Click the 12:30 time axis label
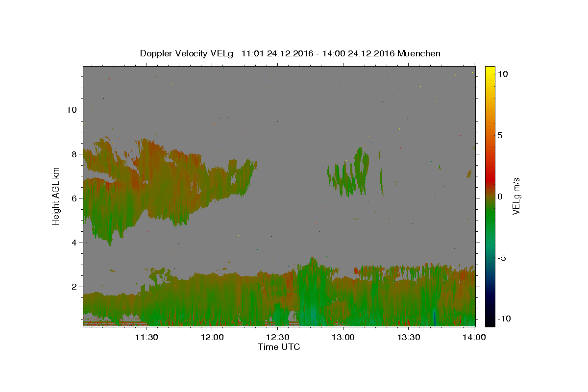Image resolution: width=588 pixels, height=392 pixels. 278,337
